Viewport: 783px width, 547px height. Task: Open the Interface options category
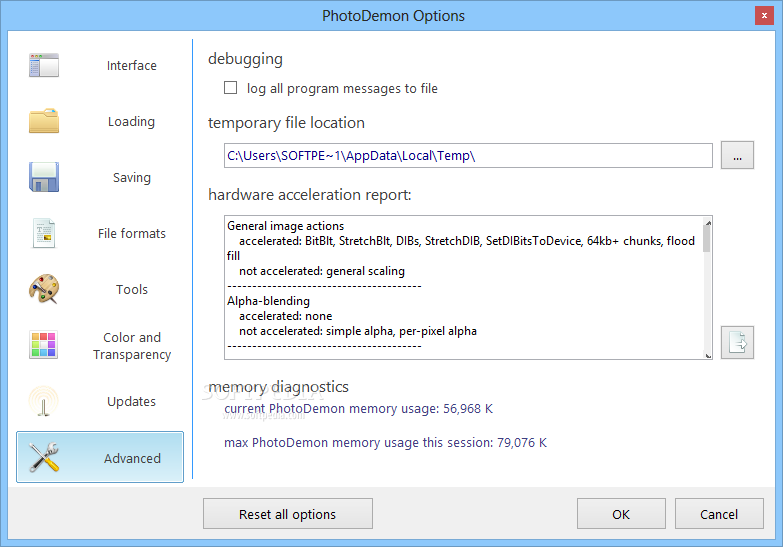[100, 65]
